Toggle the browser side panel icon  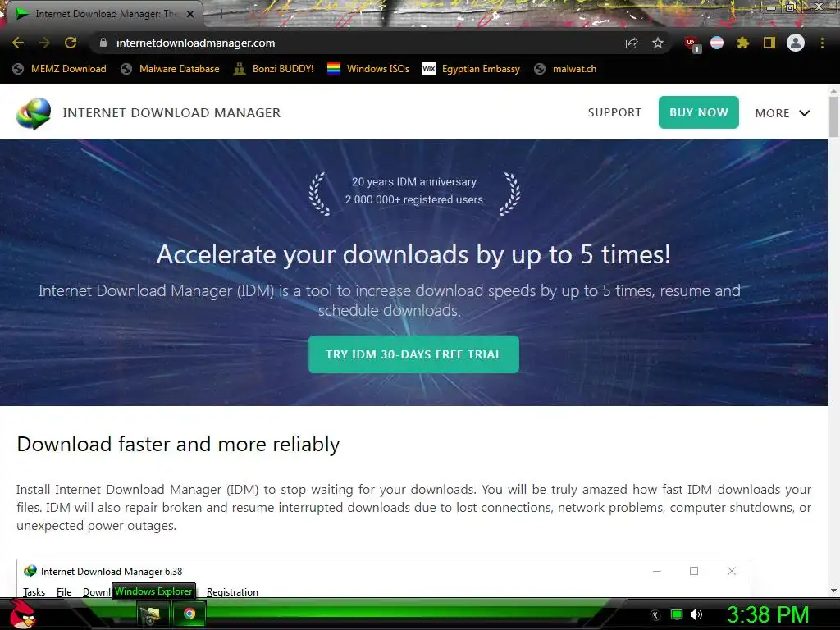point(769,43)
